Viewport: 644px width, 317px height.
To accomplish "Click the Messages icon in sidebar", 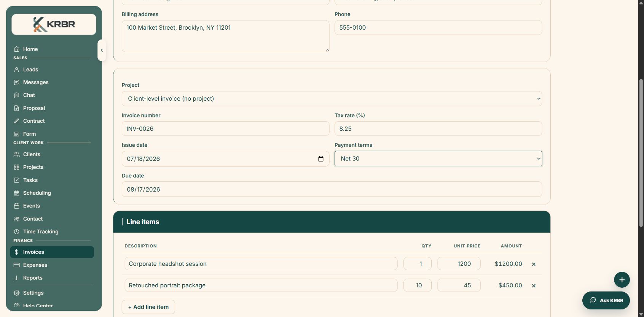I will click(16, 82).
